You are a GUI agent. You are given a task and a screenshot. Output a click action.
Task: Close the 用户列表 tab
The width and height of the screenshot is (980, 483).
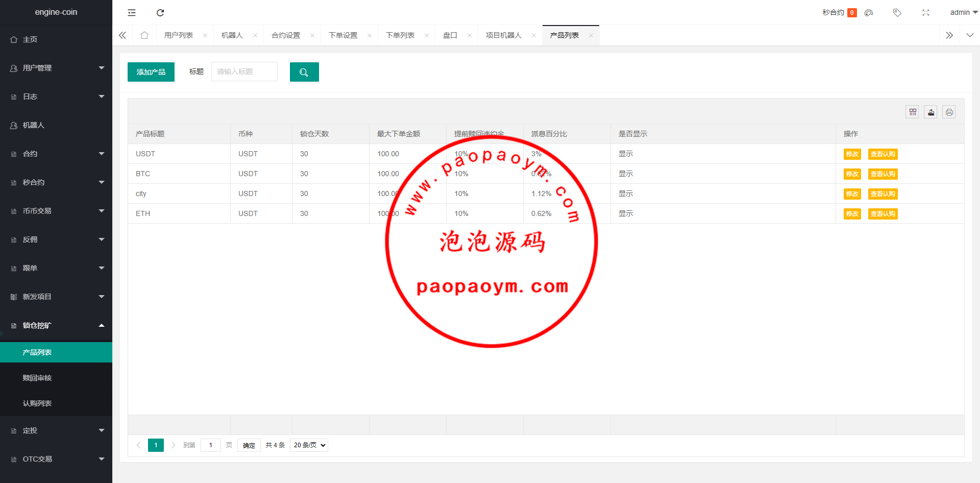click(x=205, y=35)
